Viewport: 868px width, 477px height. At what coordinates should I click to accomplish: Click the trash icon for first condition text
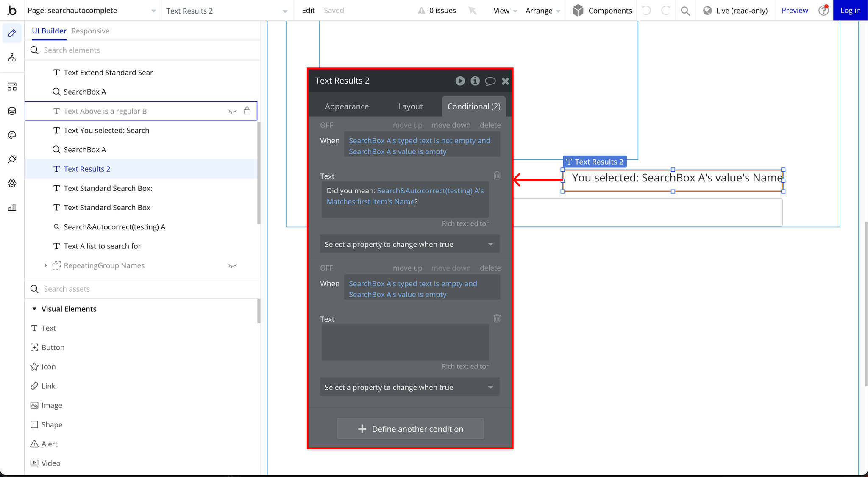click(497, 175)
